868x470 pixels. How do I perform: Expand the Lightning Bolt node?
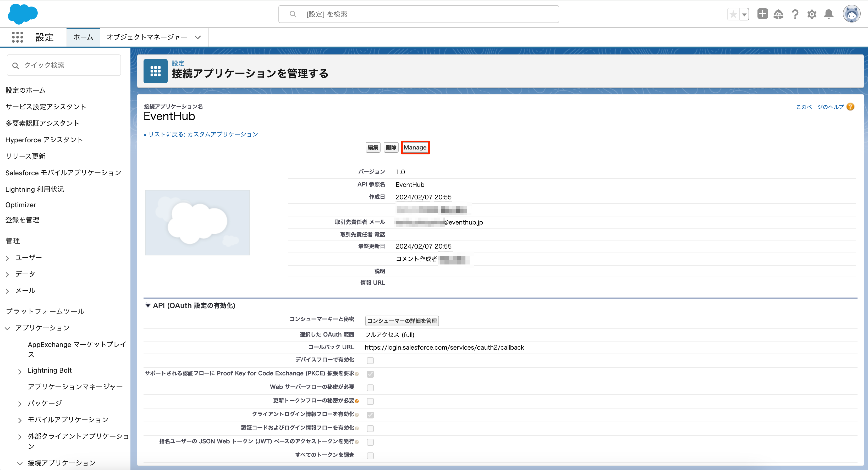point(20,371)
